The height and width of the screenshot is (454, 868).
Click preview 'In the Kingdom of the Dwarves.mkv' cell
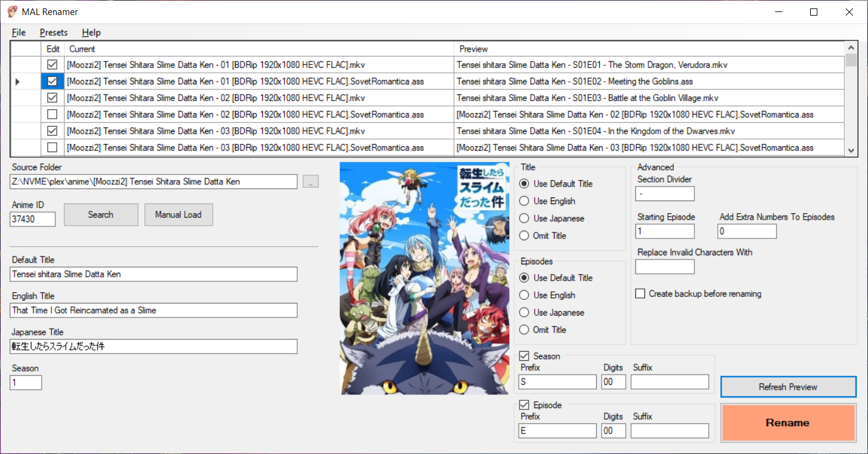pos(649,131)
